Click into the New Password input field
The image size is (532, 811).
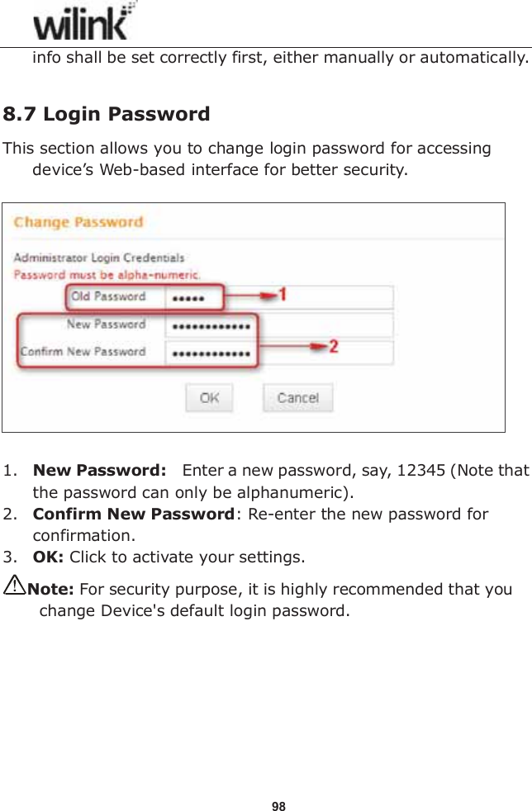[279, 325]
